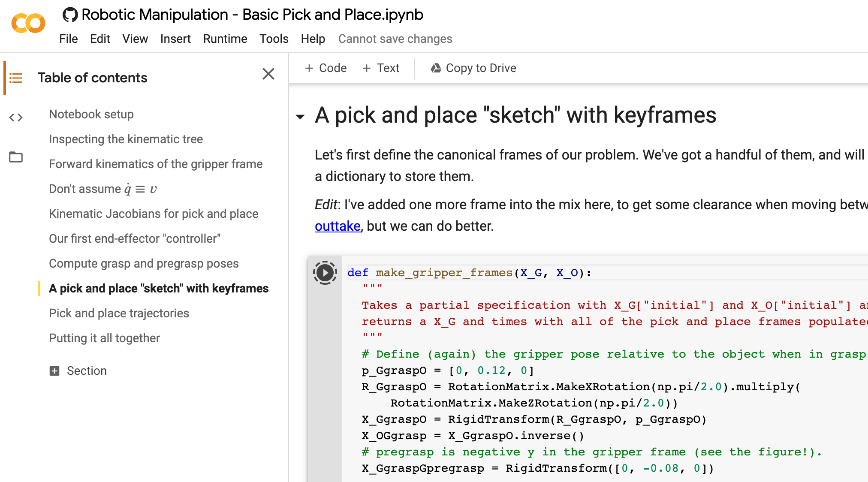Click the p_GgraspO assignment code line

coord(448,371)
